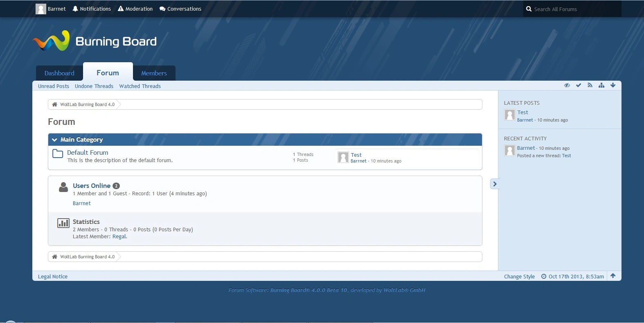Go to the Members tab
This screenshot has height=323, width=644.
154,73
